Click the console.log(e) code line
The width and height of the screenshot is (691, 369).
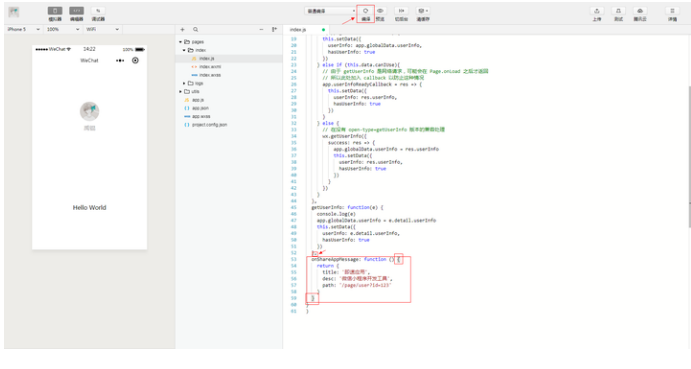(x=336, y=214)
